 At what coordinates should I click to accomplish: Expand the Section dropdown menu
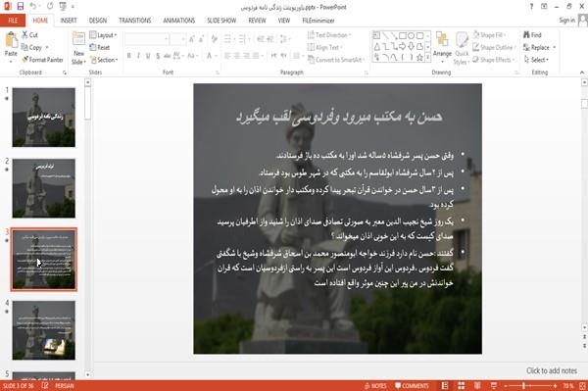(x=104, y=60)
